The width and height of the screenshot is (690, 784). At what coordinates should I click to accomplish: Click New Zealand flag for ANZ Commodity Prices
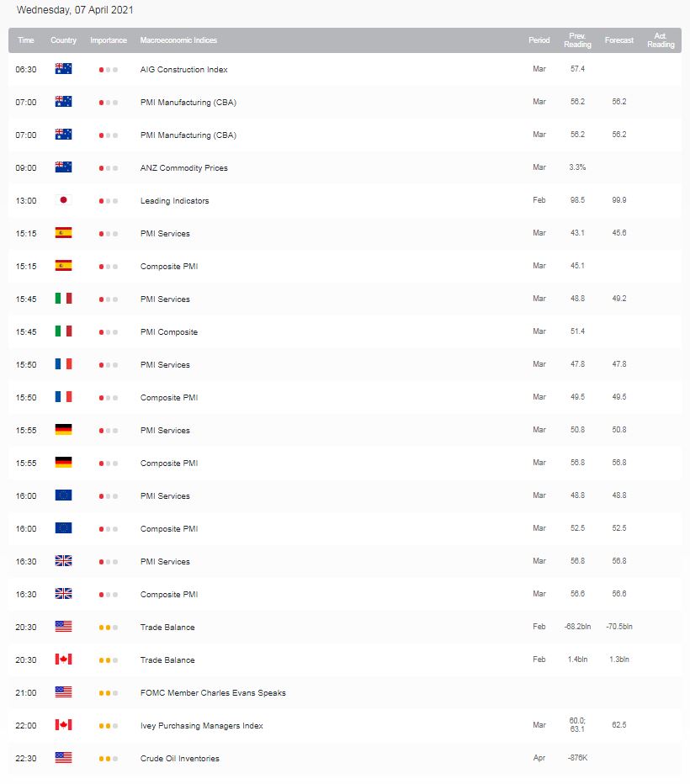click(x=63, y=167)
